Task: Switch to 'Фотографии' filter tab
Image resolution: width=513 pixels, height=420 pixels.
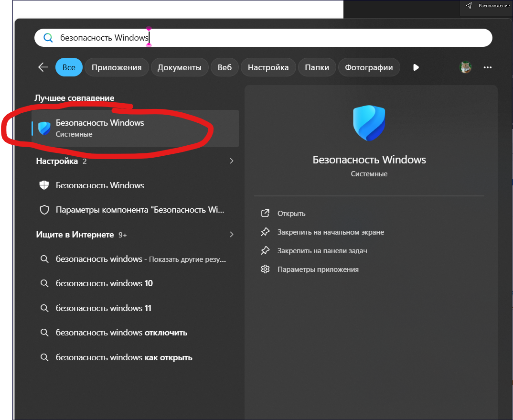Action: [x=369, y=67]
